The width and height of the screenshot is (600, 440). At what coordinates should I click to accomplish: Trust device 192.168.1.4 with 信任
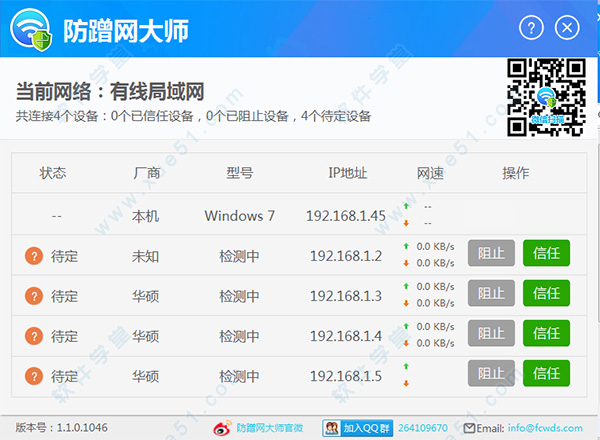tap(546, 333)
